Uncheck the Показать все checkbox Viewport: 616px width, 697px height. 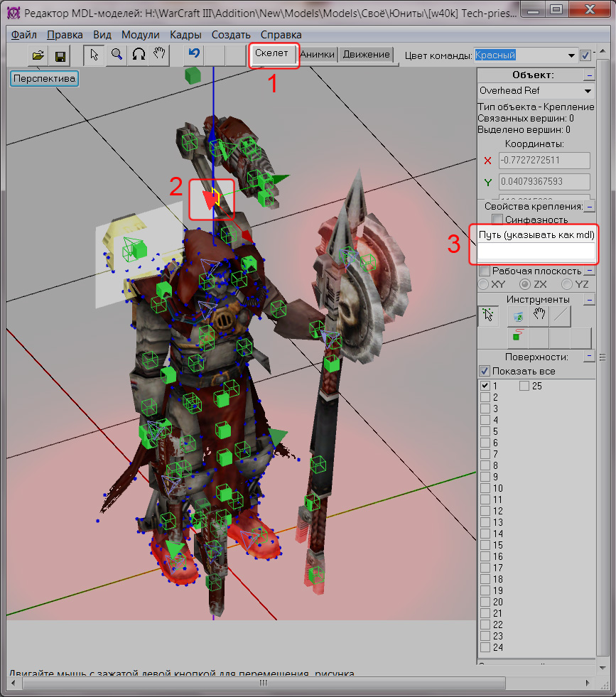[485, 371]
